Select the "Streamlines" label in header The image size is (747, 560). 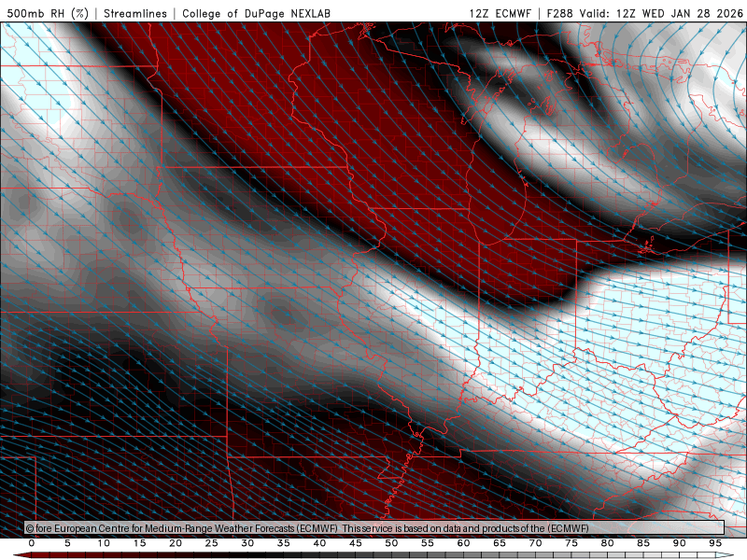tap(135, 13)
